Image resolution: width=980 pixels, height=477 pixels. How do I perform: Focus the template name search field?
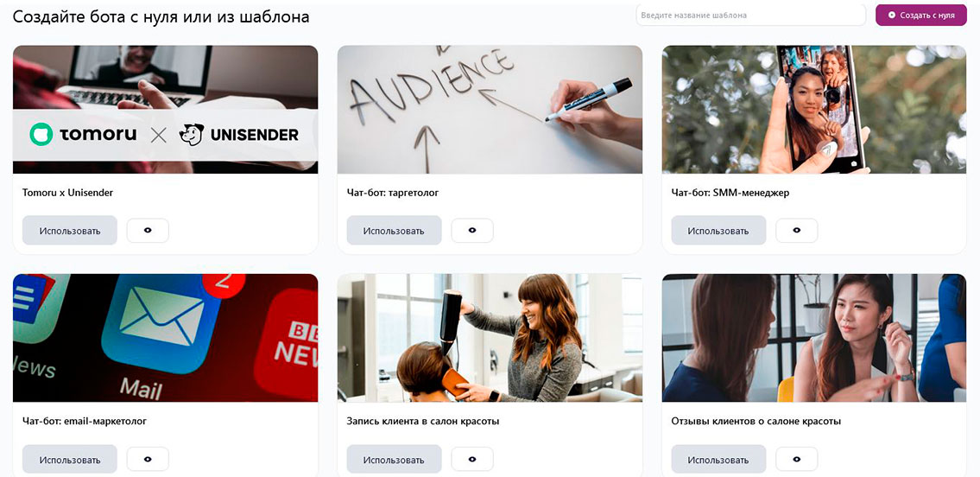point(750,15)
